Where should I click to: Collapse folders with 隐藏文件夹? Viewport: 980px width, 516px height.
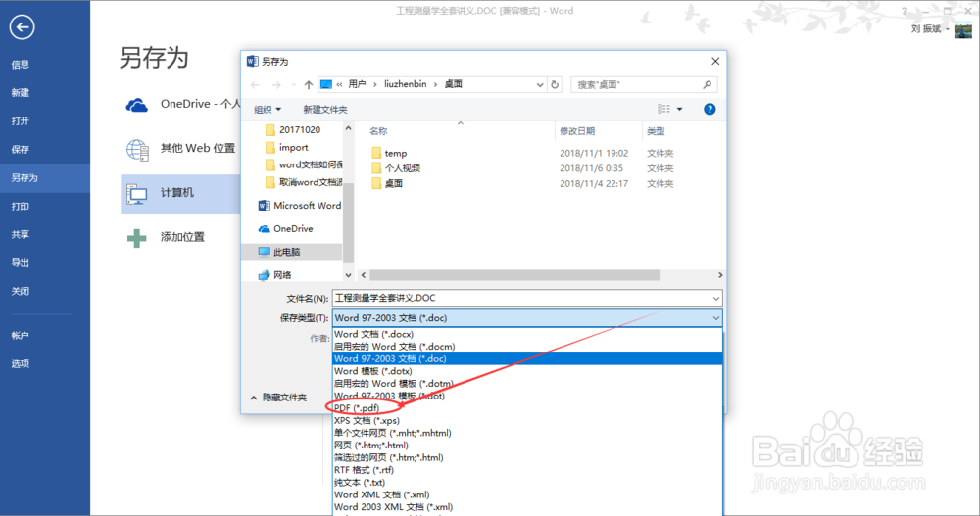[278, 398]
